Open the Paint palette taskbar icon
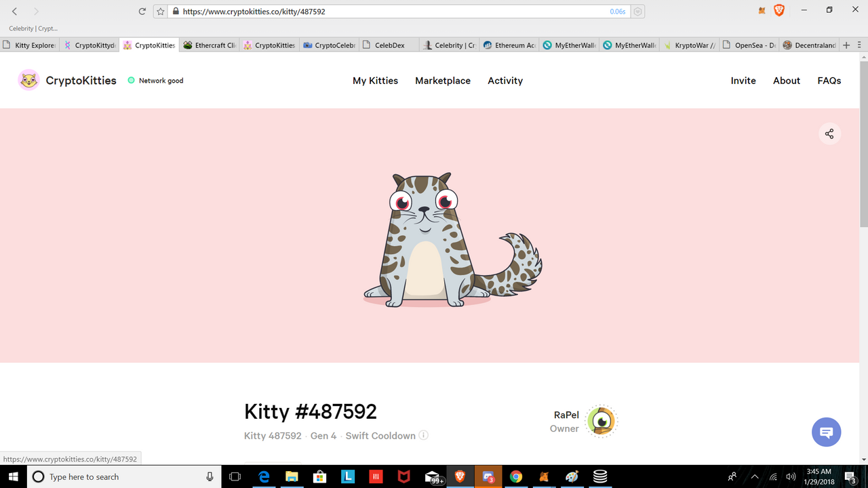Viewport: 868px width, 488px height. 572,476
